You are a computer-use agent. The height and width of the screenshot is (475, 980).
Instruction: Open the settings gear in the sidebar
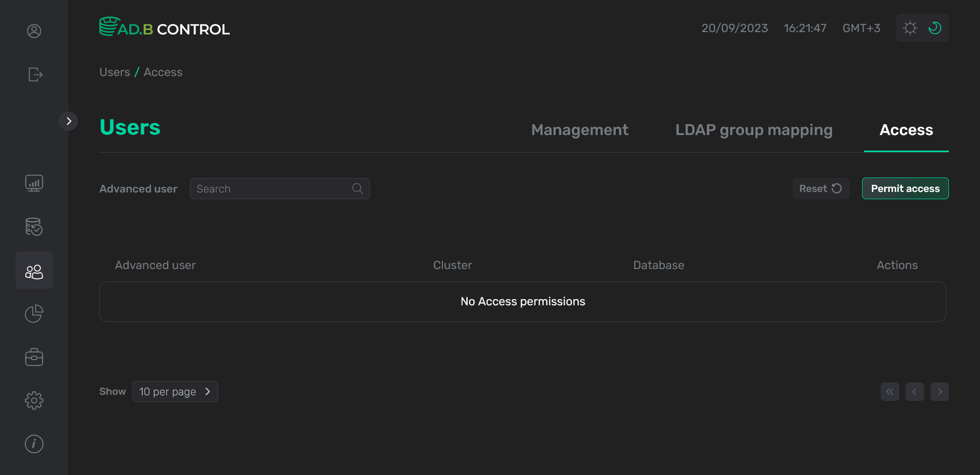click(x=34, y=400)
